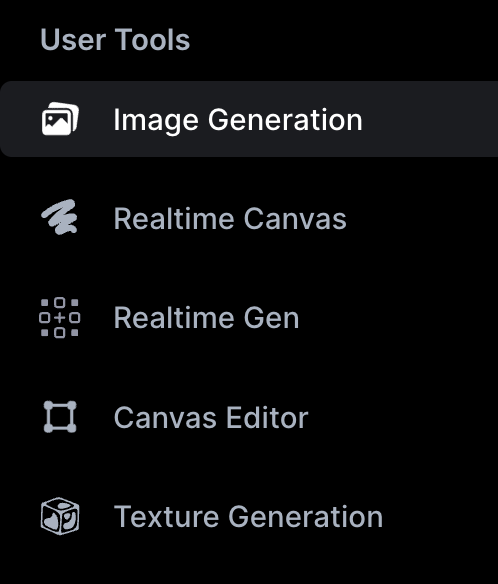
Task: Click the heart face on the cube icon
Action: pyautogui.click(x=51, y=522)
